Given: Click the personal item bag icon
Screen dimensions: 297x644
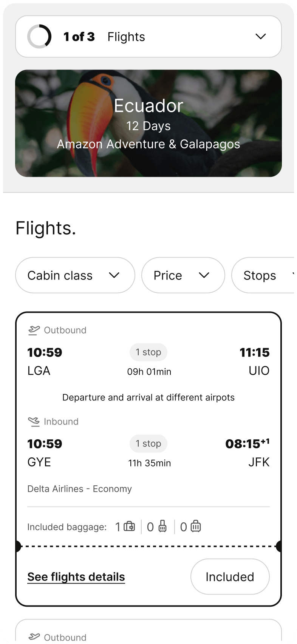Looking at the screenshot, I should [x=129, y=526].
